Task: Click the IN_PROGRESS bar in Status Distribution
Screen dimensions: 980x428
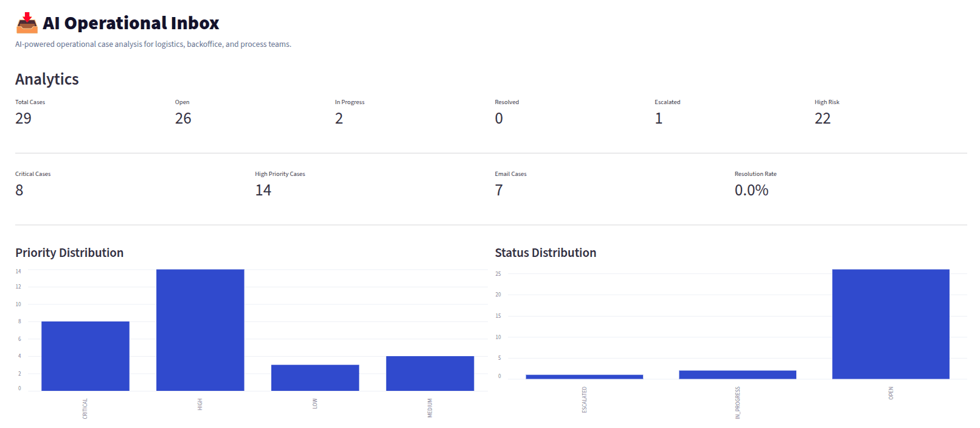Action: click(737, 374)
